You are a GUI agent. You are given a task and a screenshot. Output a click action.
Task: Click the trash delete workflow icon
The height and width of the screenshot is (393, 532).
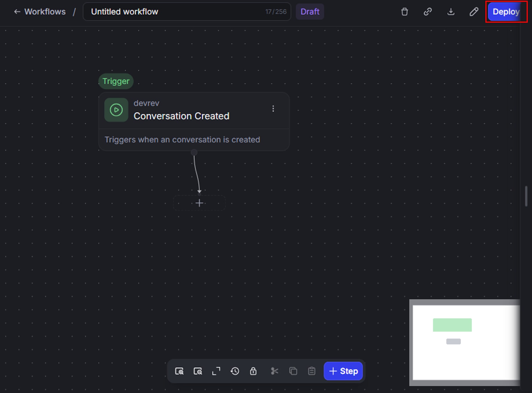click(x=404, y=12)
